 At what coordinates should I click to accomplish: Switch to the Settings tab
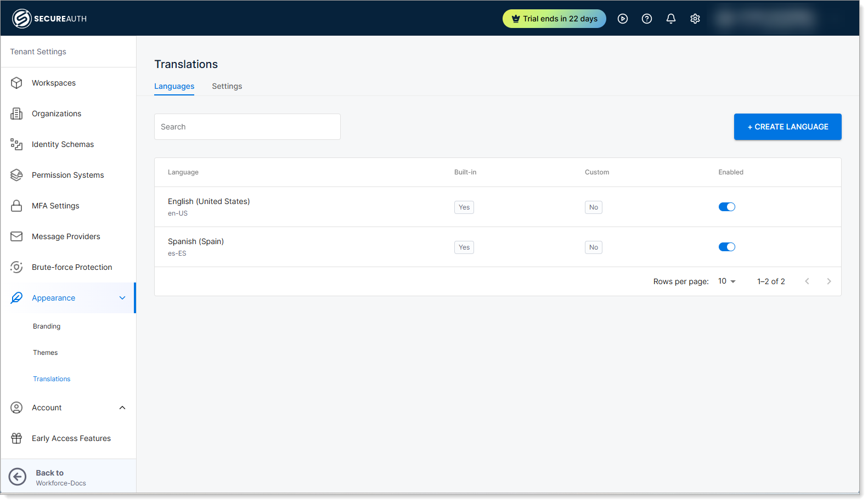[227, 86]
